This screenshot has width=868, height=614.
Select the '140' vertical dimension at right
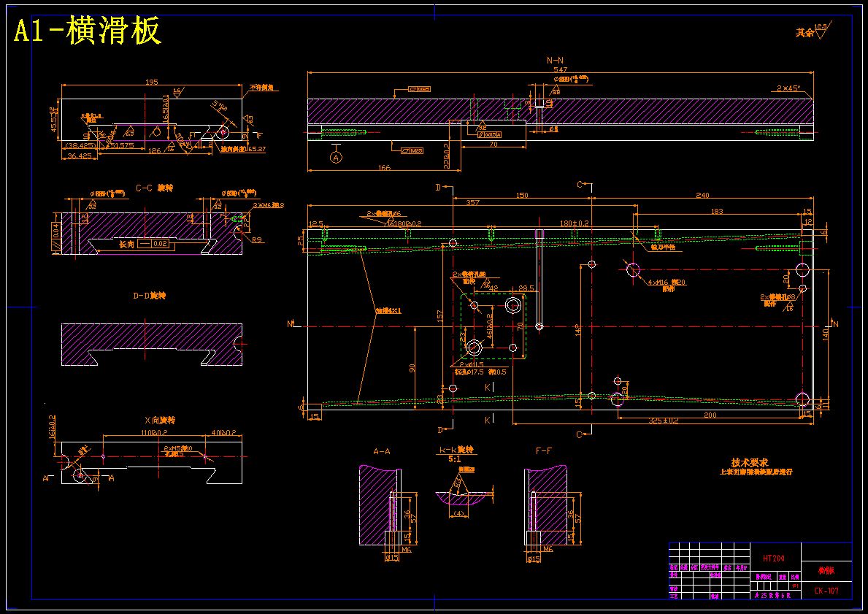tap(826, 334)
